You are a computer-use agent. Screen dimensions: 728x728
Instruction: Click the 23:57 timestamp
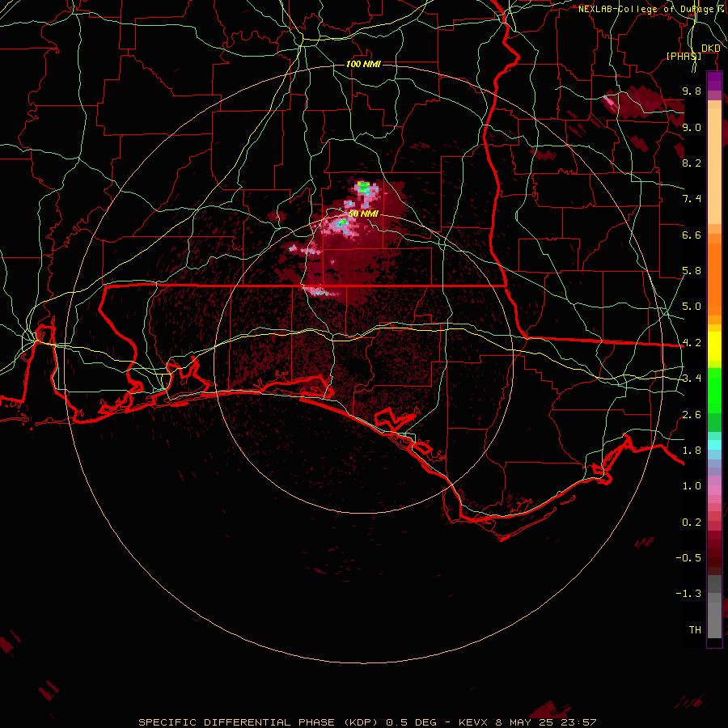click(579, 722)
